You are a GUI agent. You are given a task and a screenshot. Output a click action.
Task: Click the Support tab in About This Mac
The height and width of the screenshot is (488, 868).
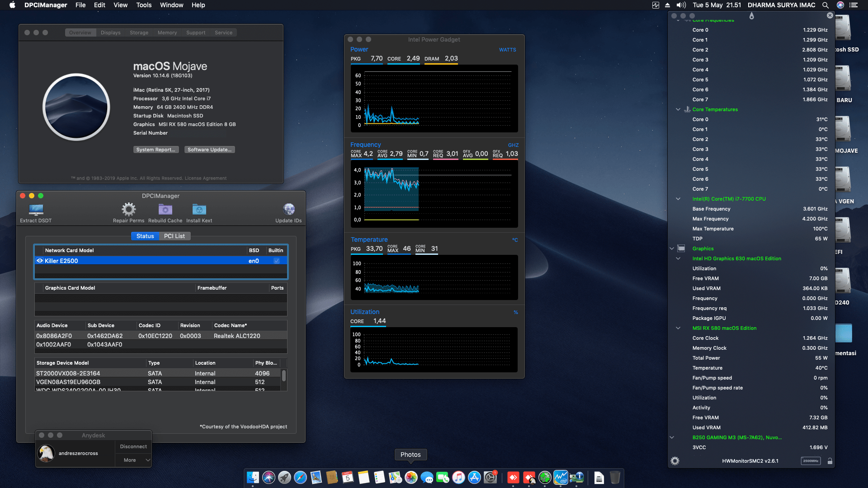click(x=196, y=33)
